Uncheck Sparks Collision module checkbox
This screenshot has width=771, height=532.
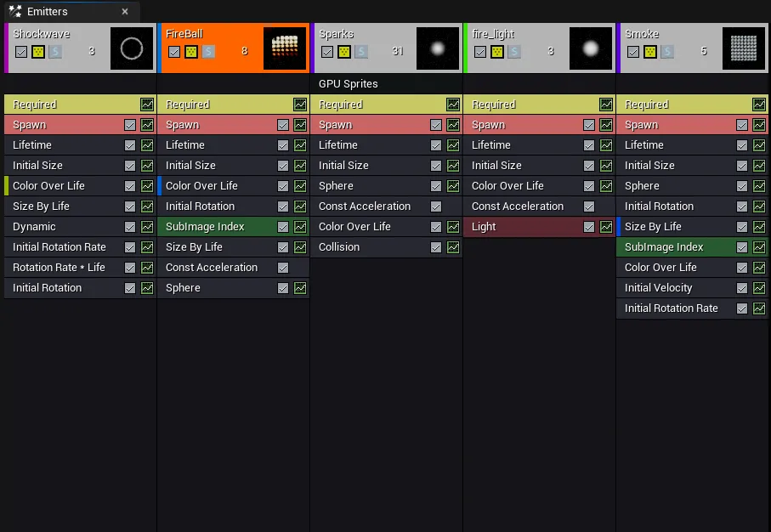click(436, 247)
